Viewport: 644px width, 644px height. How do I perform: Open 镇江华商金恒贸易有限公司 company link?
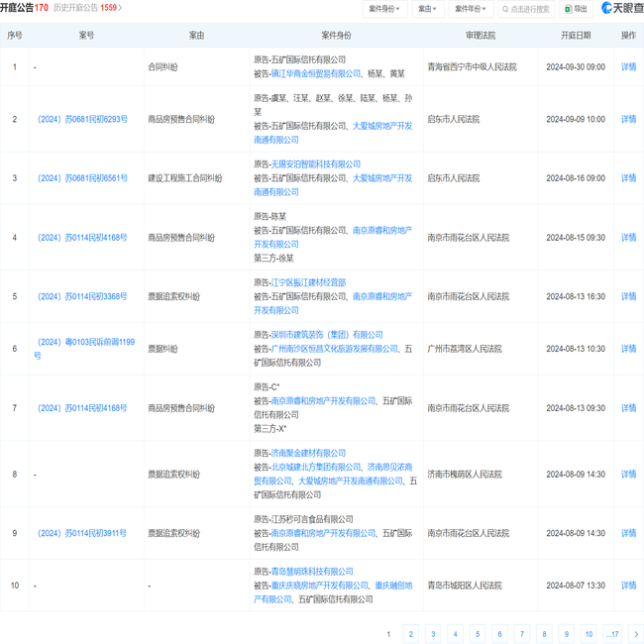pyautogui.click(x=316, y=74)
